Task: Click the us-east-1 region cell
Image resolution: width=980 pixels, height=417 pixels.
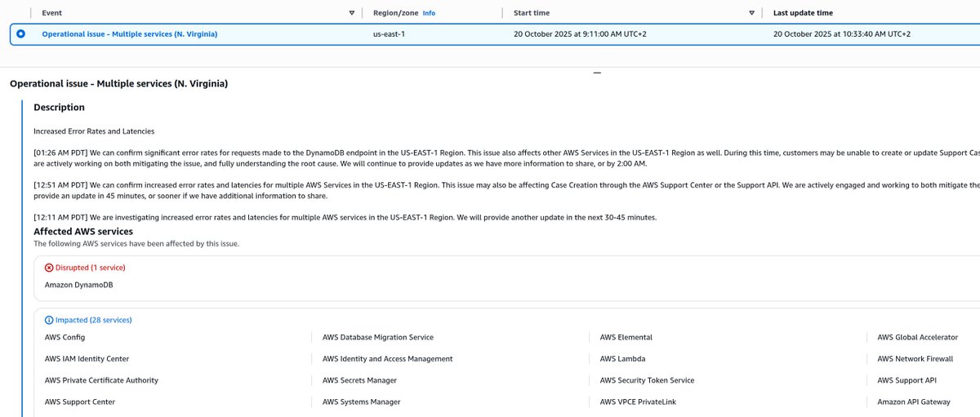Action: pos(389,34)
